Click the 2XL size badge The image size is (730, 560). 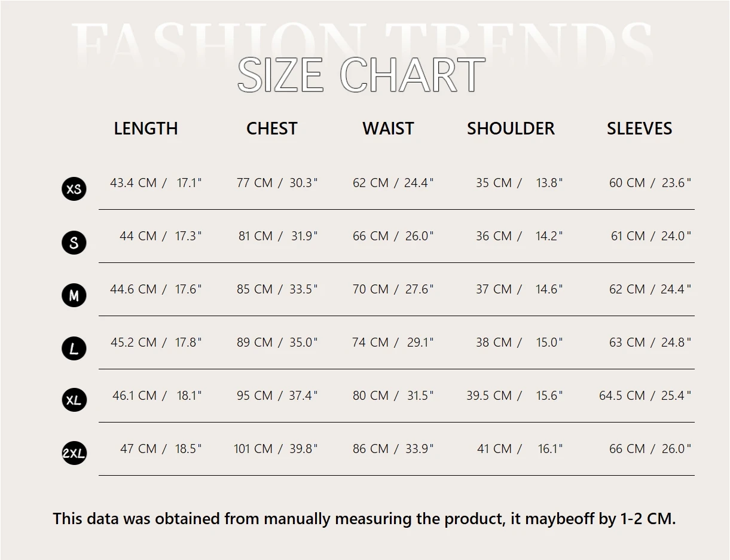point(74,453)
